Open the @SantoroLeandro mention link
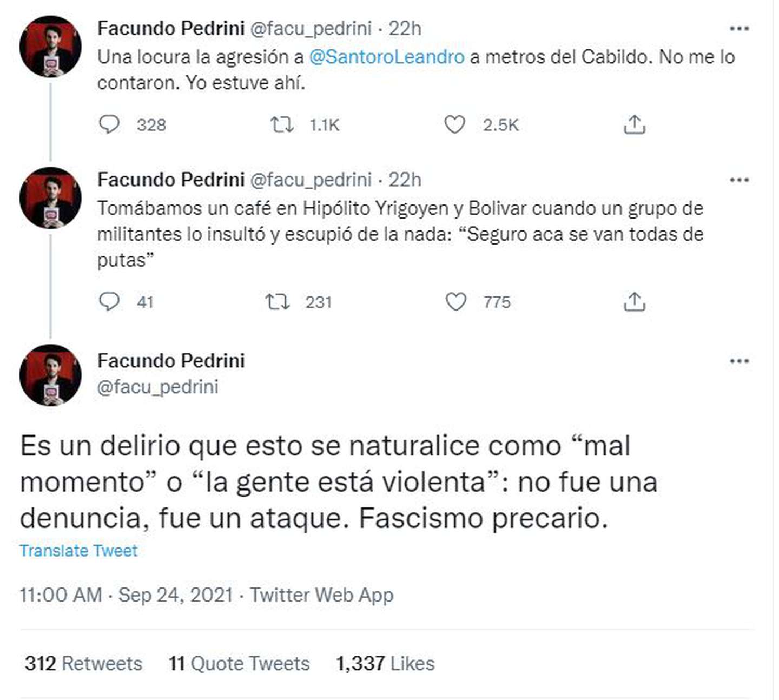The width and height of the screenshot is (779, 700). click(386, 57)
